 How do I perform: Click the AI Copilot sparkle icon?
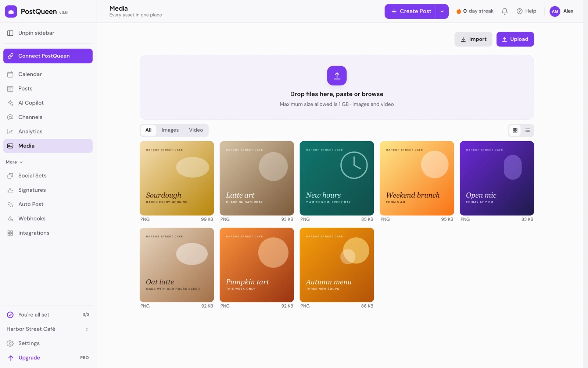[x=10, y=103]
